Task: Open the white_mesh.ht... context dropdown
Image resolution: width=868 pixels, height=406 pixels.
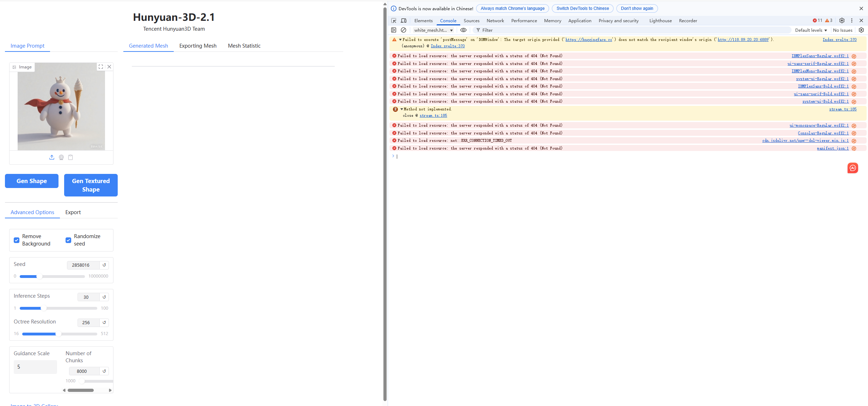Action: (433, 30)
